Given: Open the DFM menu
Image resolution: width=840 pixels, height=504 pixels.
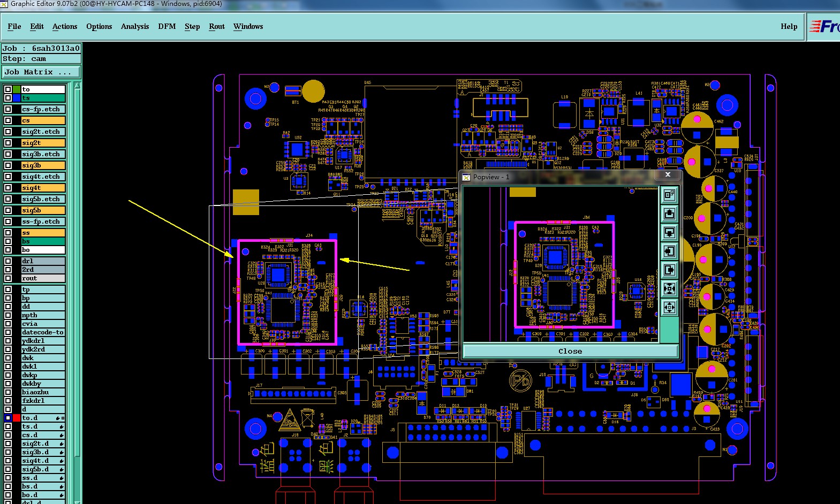Looking at the screenshot, I should 167,26.
